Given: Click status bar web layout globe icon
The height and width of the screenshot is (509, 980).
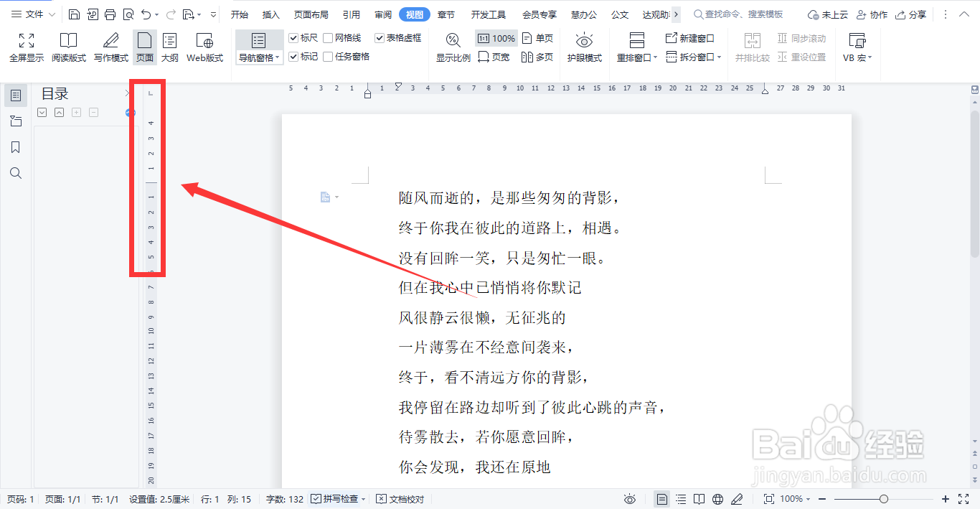Looking at the screenshot, I should point(718,499).
